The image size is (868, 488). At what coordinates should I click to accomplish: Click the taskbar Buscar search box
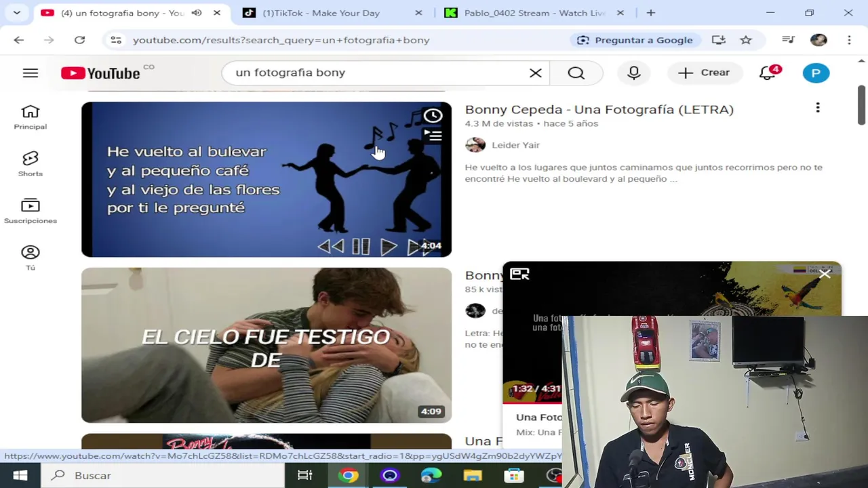click(163, 476)
